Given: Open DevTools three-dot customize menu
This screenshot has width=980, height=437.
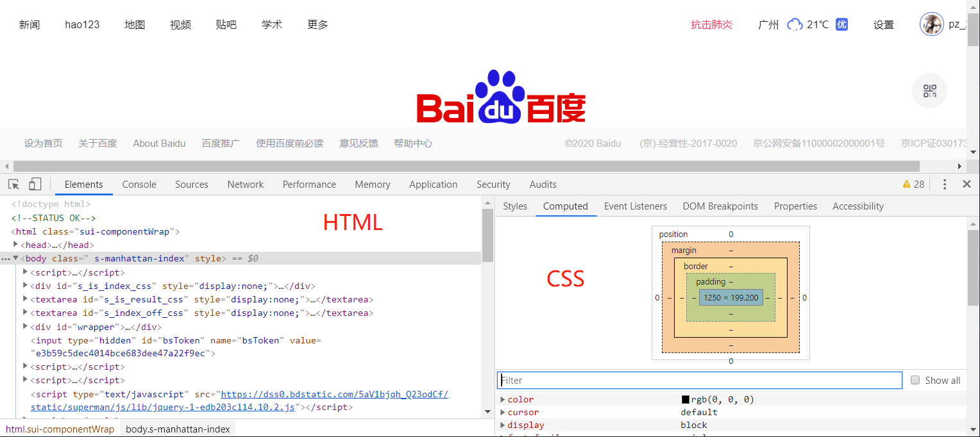Looking at the screenshot, I should point(944,185).
